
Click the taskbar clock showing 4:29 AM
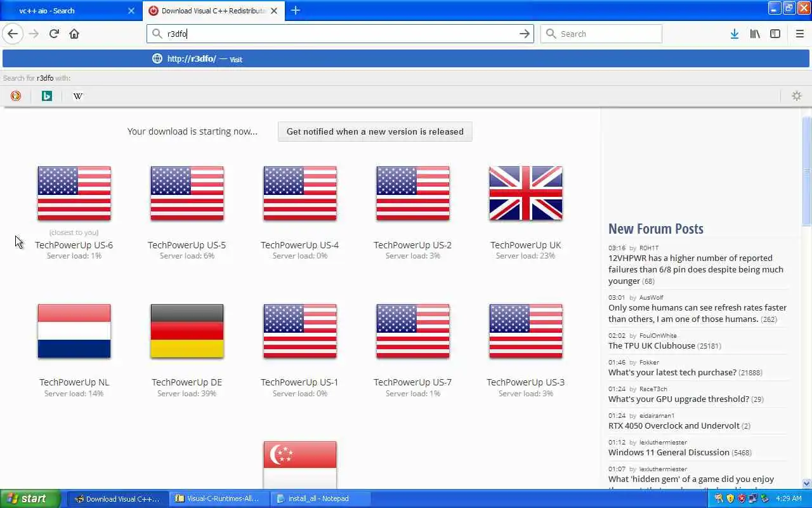click(789, 498)
